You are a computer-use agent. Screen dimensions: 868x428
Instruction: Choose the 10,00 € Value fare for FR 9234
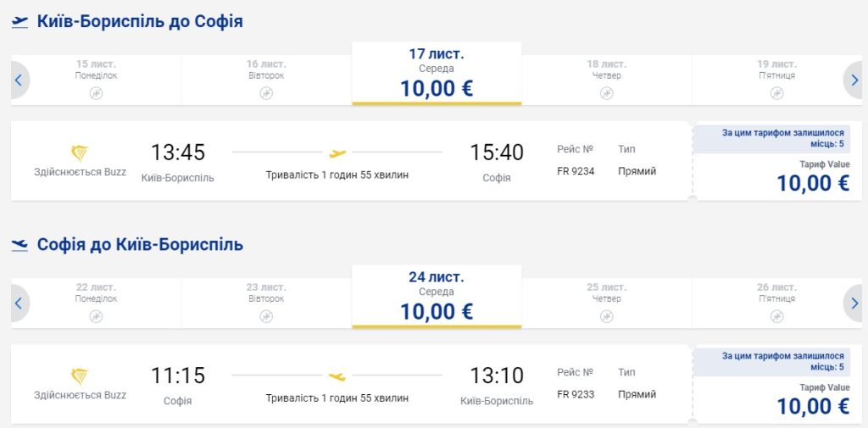click(812, 182)
